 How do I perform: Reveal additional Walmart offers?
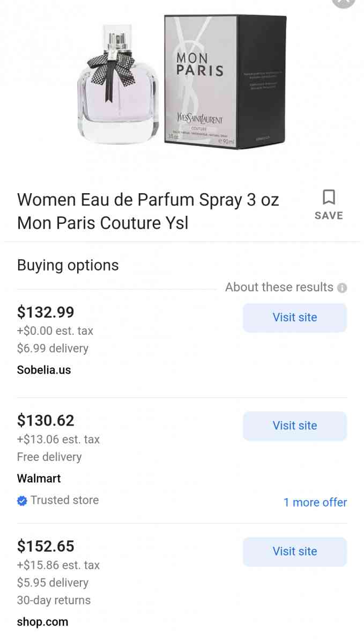[x=315, y=502]
